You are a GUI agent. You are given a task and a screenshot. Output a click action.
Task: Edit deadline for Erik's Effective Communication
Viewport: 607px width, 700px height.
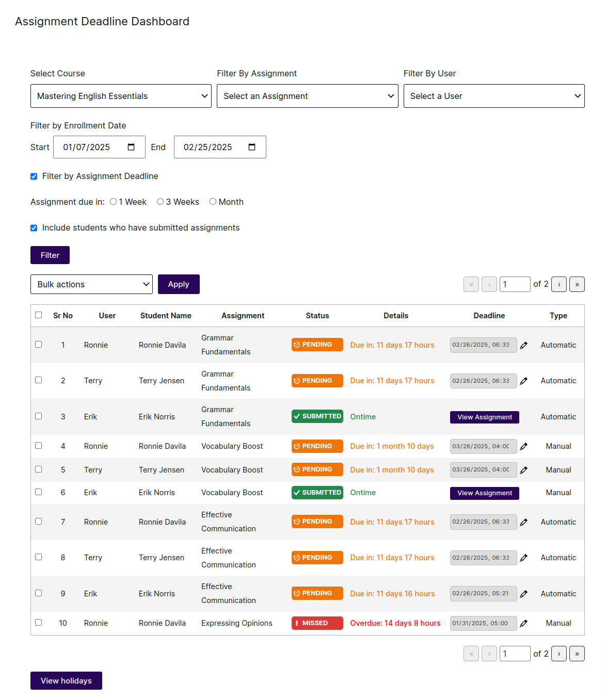(x=523, y=594)
